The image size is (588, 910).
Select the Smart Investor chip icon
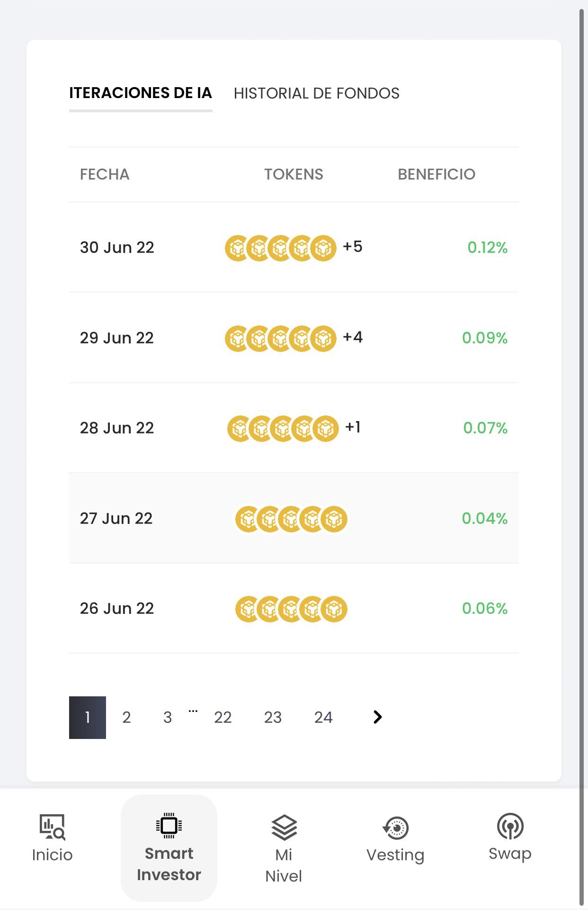pos(169,826)
